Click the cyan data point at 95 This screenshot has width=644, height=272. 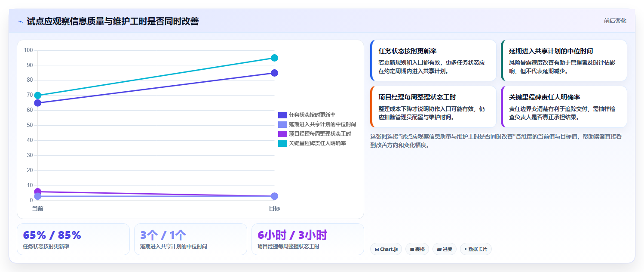click(274, 58)
